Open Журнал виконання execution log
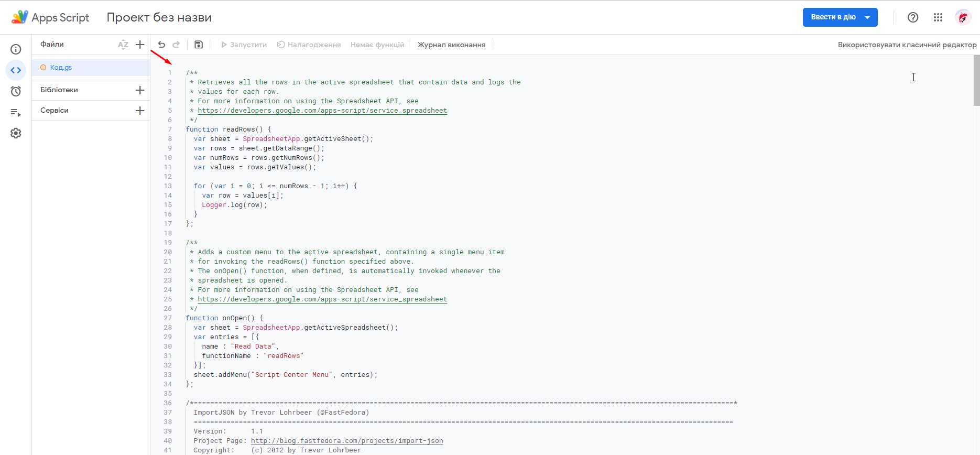980x455 pixels. click(451, 45)
